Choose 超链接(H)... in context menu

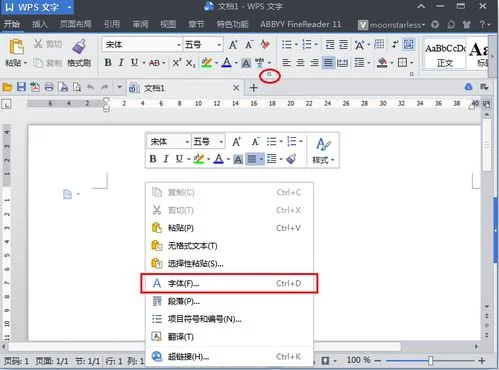229,357
